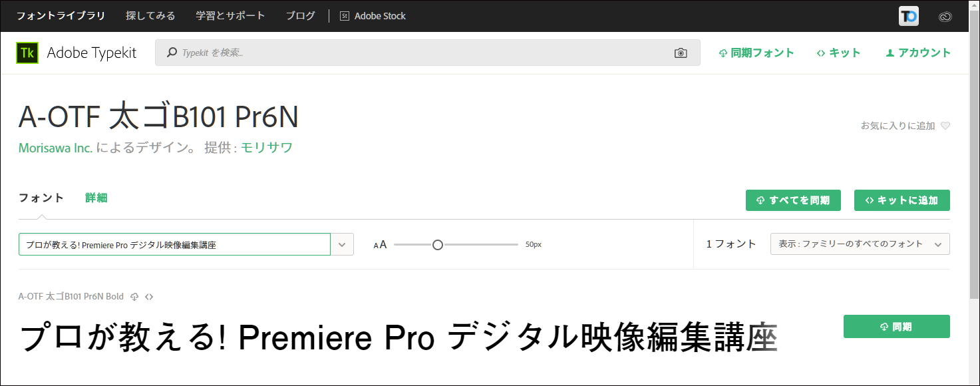
Task: Click the 1 フォント count text
Action: (731, 244)
